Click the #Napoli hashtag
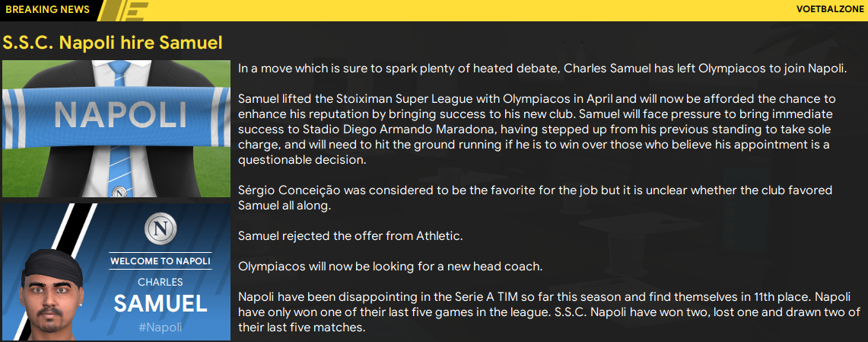868x342 pixels. coord(160,328)
